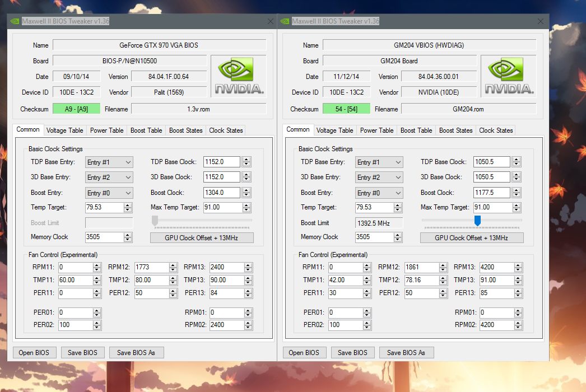Click Open BIOS button in left window
Image resolution: width=586 pixels, height=392 pixels.
tap(34, 353)
